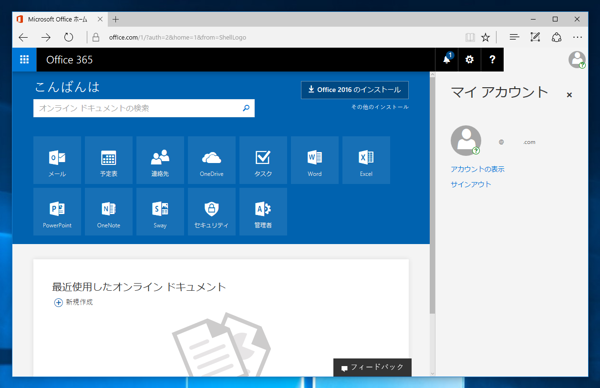
Task: Click the site lock icon
Action: (96, 37)
